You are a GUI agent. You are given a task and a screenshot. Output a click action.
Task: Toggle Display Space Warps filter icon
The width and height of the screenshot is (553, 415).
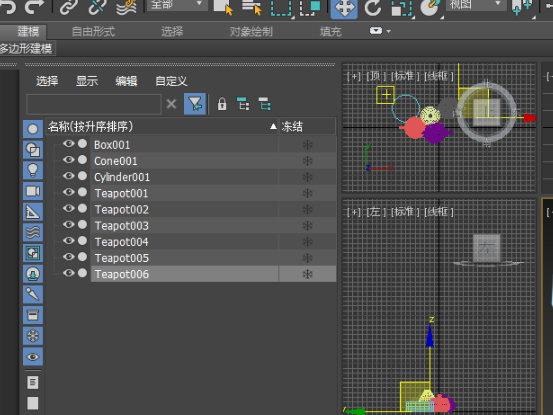pyautogui.click(x=33, y=233)
